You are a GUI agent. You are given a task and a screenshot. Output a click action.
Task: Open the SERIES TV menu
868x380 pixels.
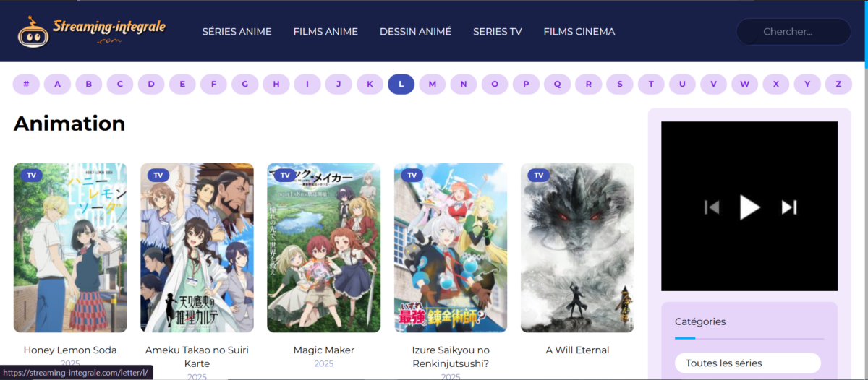[x=497, y=32]
